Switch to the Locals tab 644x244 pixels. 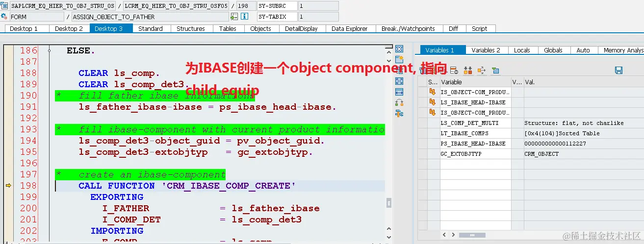pyautogui.click(x=522, y=50)
